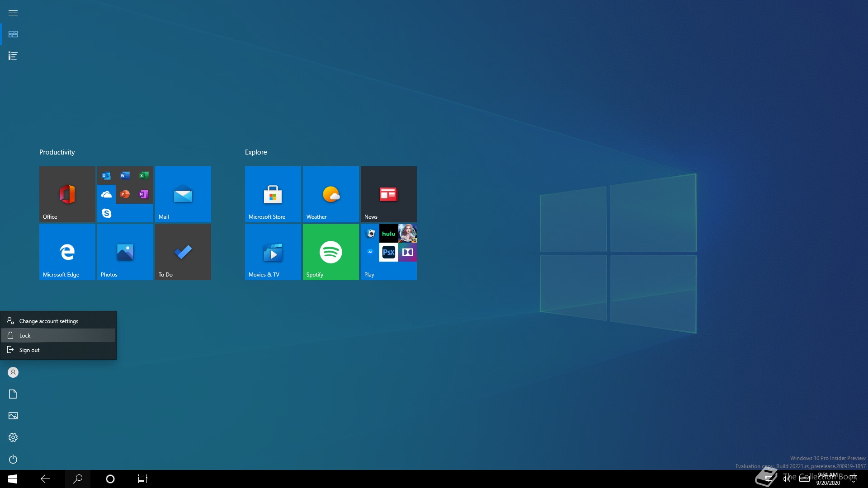
Task: Click the clock showing 9/20/2020
Action: pyautogui.click(x=828, y=479)
